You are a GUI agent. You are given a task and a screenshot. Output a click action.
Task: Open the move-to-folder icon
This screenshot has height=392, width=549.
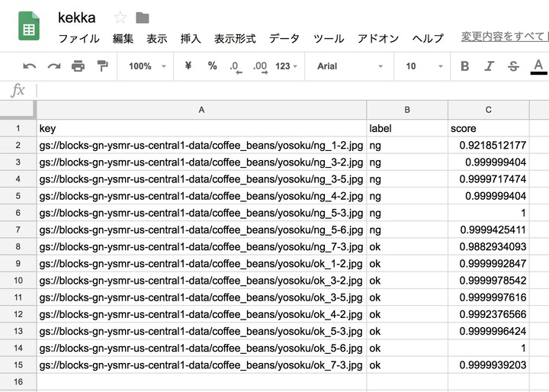(143, 18)
